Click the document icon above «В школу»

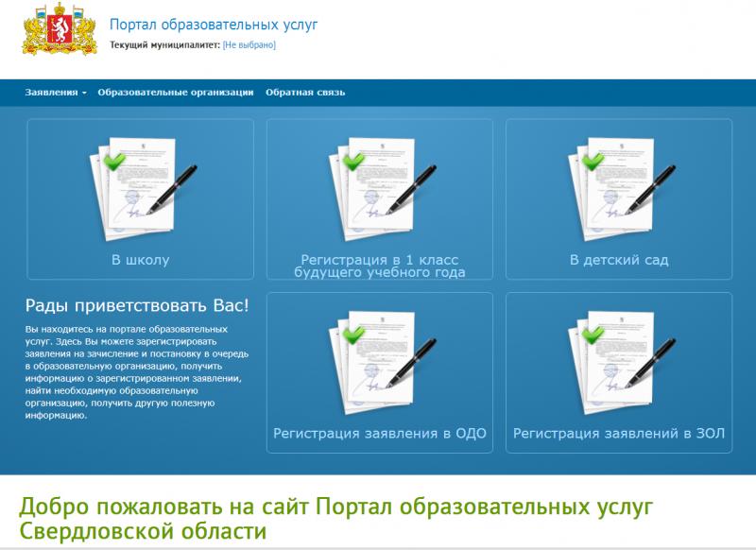(x=140, y=185)
